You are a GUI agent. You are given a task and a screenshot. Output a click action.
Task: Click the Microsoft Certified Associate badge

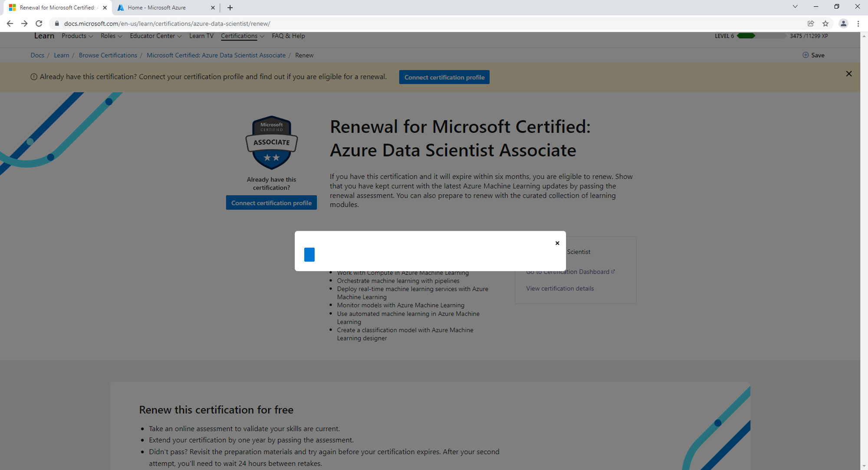click(272, 143)
